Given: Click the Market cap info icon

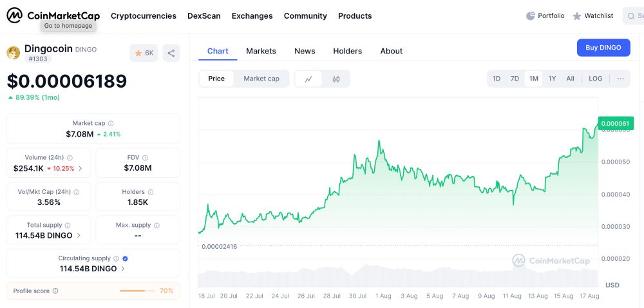Looking at the screenshot, I should click(111, 123).
